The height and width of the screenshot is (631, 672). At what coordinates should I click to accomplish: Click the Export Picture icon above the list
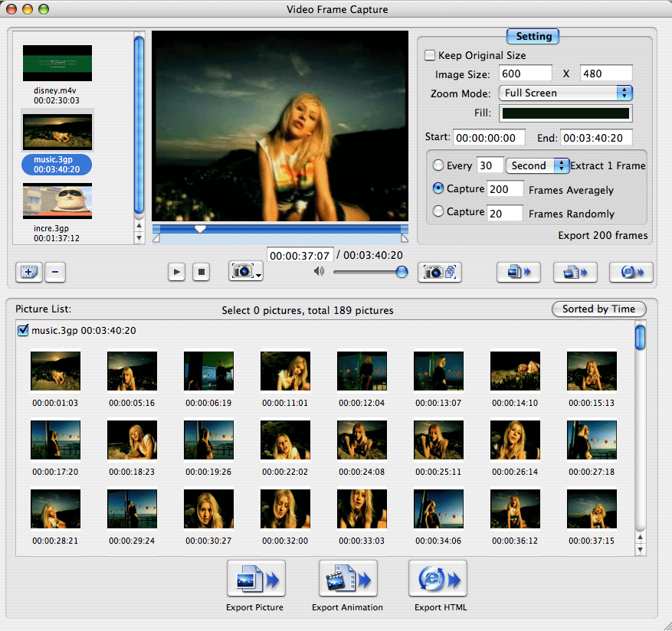click(518, 272)
